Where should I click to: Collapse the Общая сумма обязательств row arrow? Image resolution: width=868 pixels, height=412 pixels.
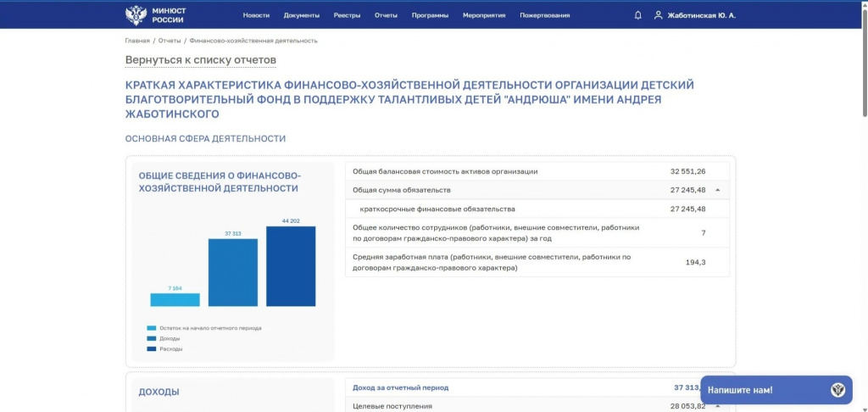pos(717,190)
